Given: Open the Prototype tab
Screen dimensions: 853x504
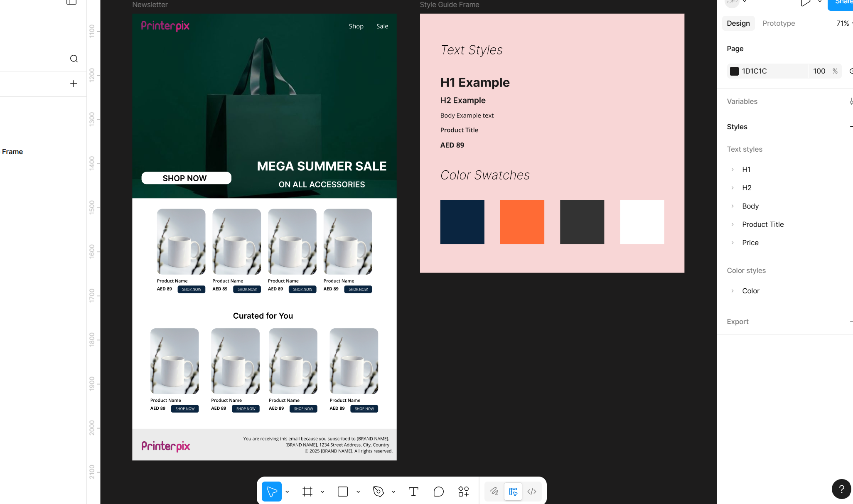Looking at the screenshot, I should pyautogui.click(x=779, y=23).
